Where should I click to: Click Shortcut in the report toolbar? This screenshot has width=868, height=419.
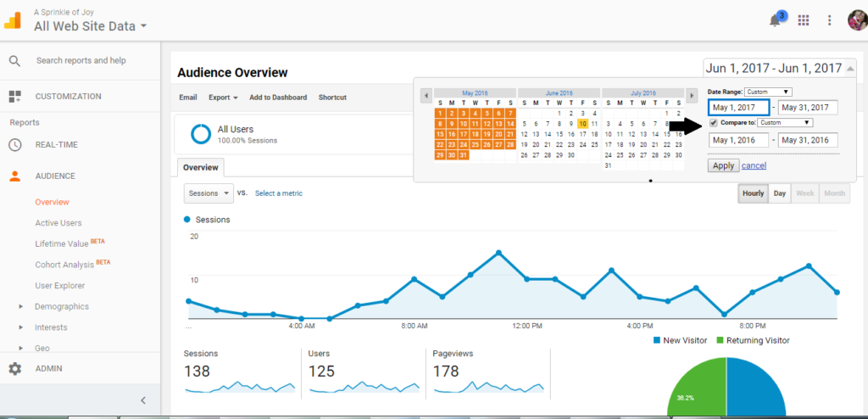(332, 98)
